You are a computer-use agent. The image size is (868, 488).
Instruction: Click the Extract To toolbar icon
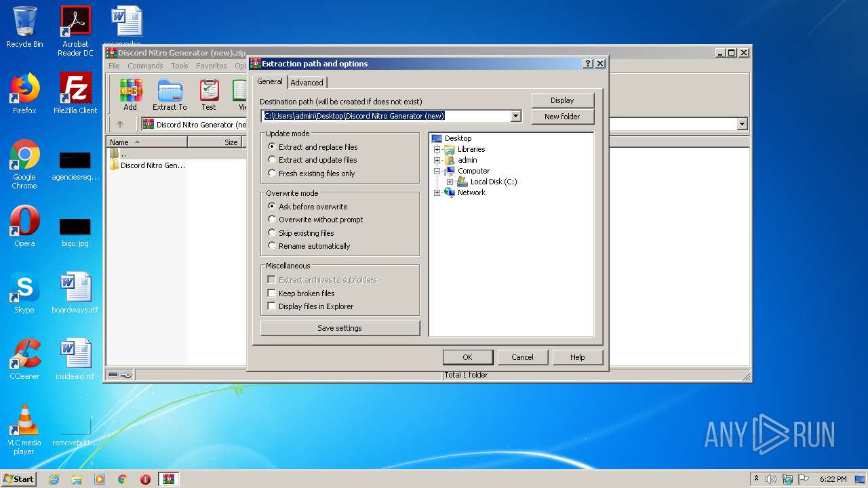point(170,95)
